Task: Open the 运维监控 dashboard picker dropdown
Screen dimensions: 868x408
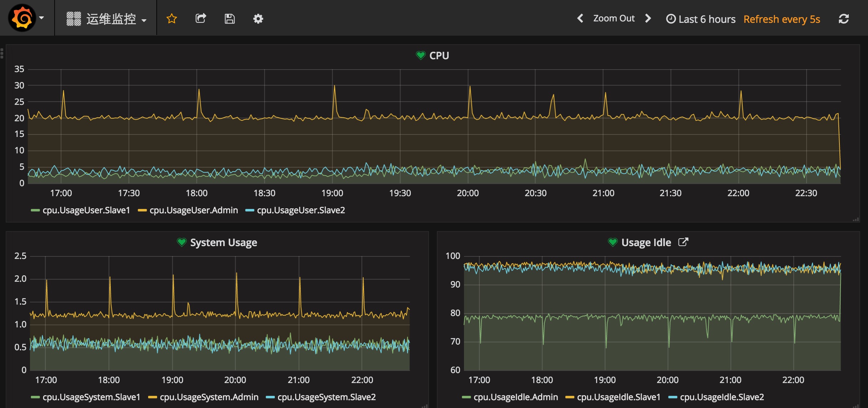Action: [106, 19]
